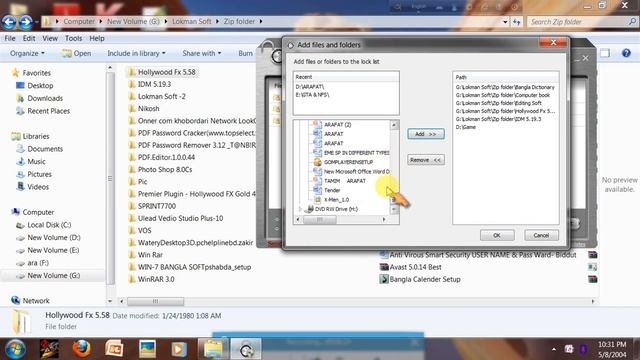Open Firefox from taskbar
Image resolution: width=640 pixels, height=360 pixels.
(81, 349)
